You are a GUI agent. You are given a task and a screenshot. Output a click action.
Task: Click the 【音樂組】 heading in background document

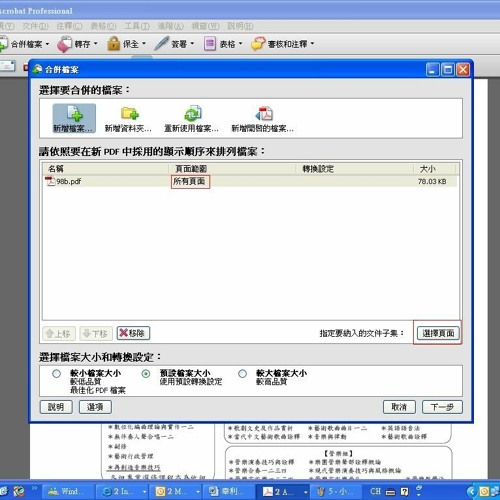tap(339, 453)
